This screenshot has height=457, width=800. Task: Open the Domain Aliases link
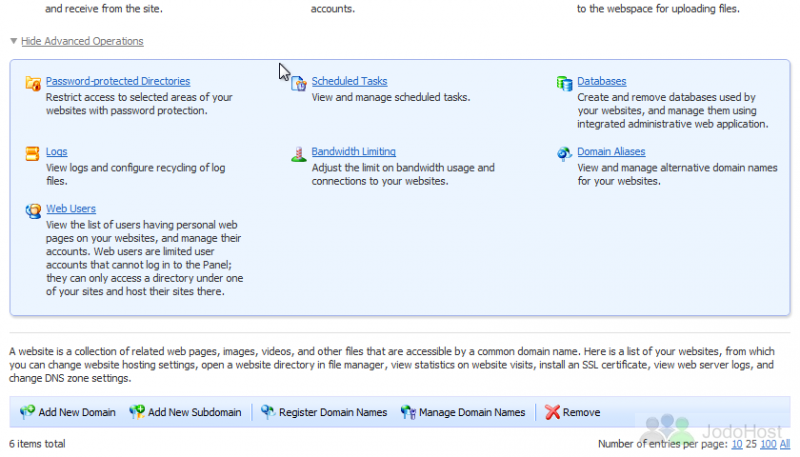611,151
